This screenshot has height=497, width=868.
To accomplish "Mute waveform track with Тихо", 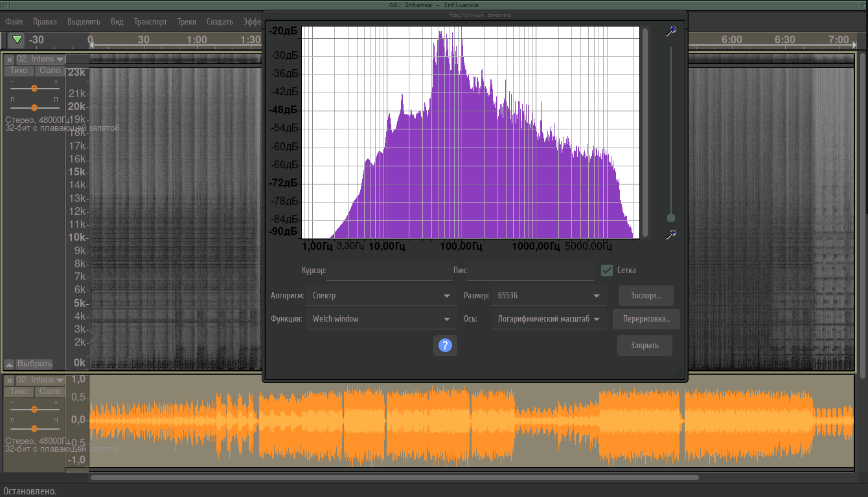I will point(19,392).
